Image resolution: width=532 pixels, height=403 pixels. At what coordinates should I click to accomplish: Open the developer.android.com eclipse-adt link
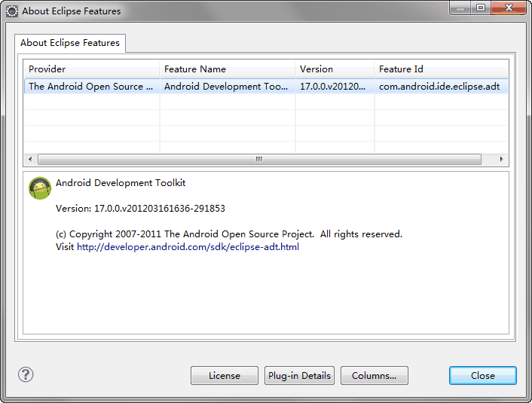coord(188,247)
